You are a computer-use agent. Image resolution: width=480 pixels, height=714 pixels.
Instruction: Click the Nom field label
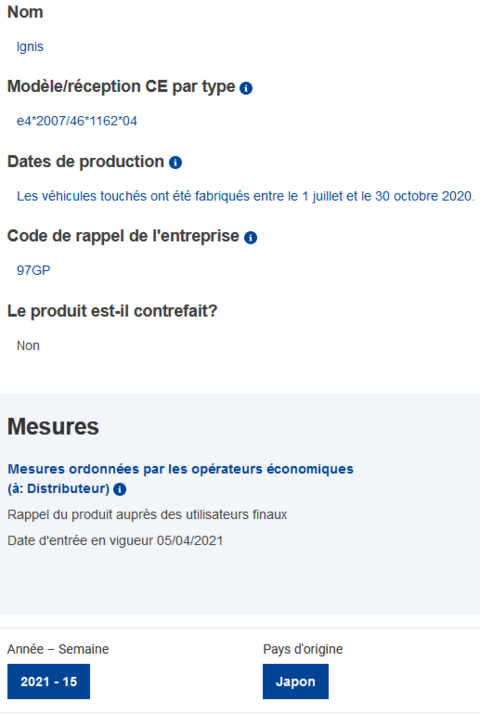click(x=25, y=12)
